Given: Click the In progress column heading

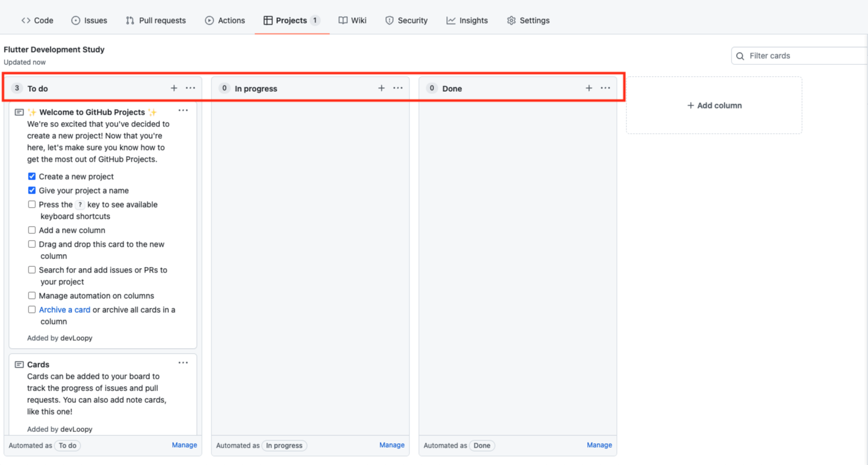Looking at the screenshot, I should 256,88.
